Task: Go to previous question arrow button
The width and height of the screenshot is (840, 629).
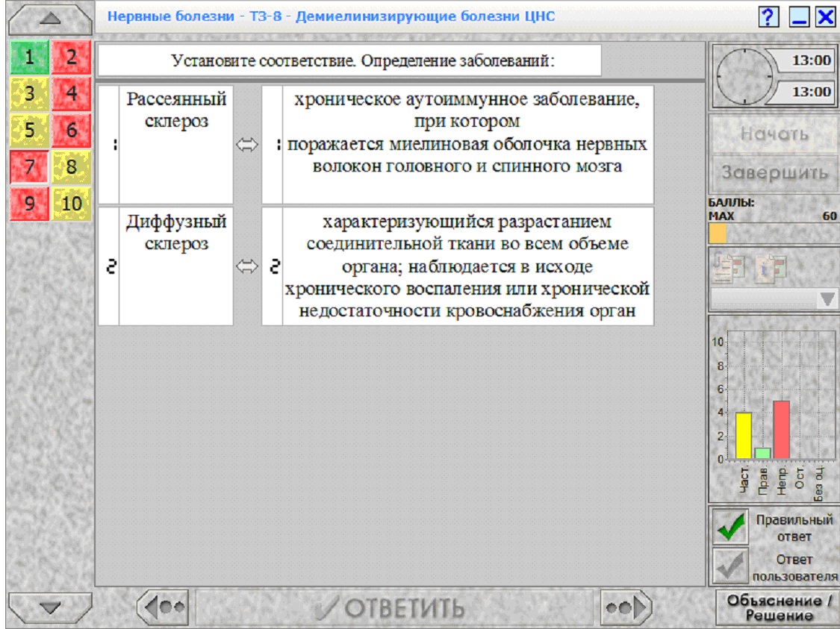Action: 163,607
